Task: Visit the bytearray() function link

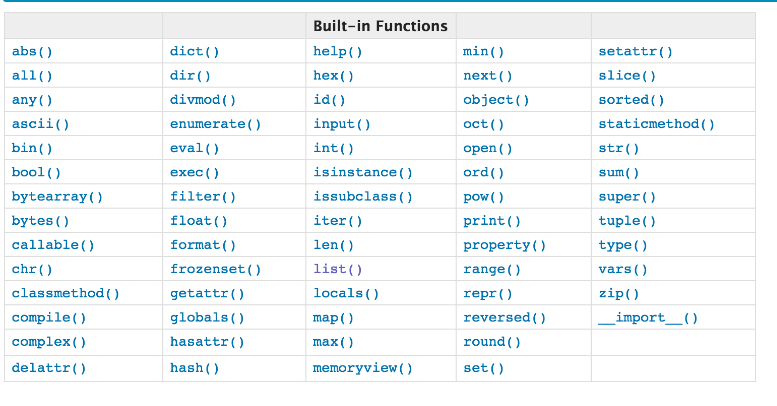Action: coord(57,197)
